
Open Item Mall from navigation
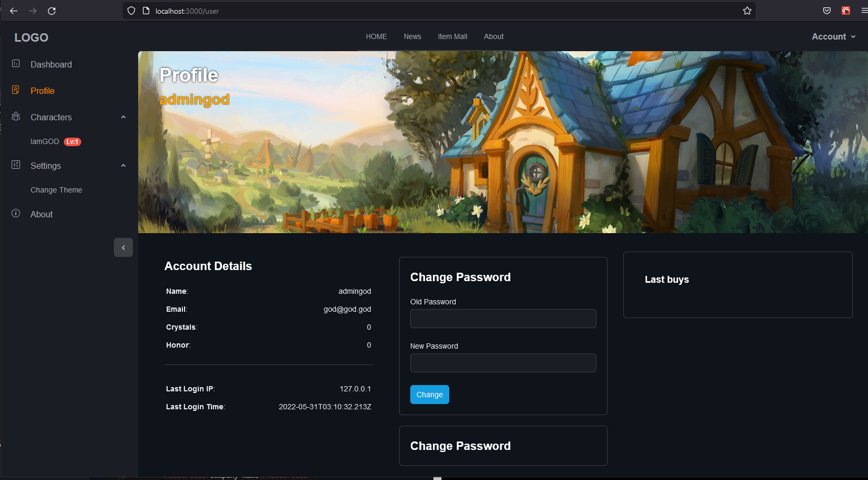coord(452,36)
